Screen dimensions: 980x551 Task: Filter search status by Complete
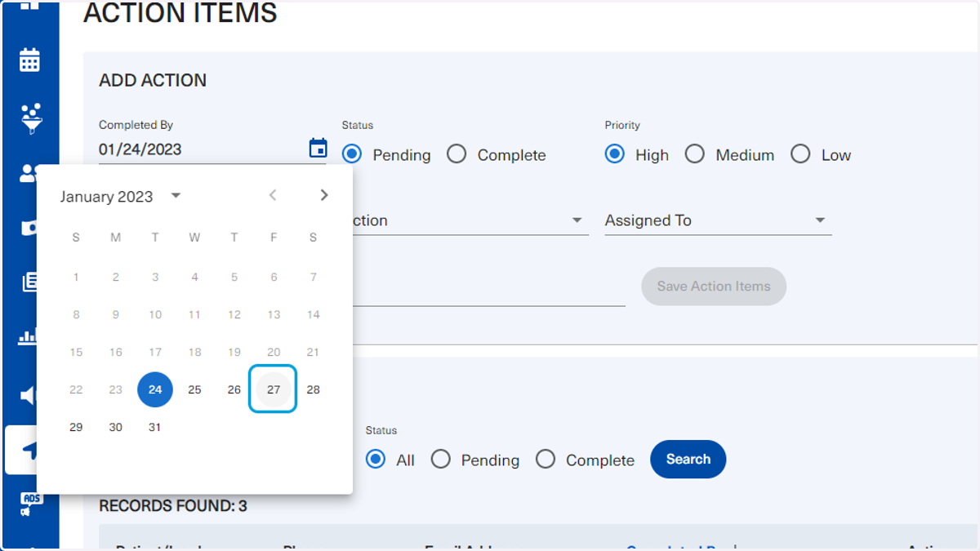pyautogui.click(x=546, y=460)
